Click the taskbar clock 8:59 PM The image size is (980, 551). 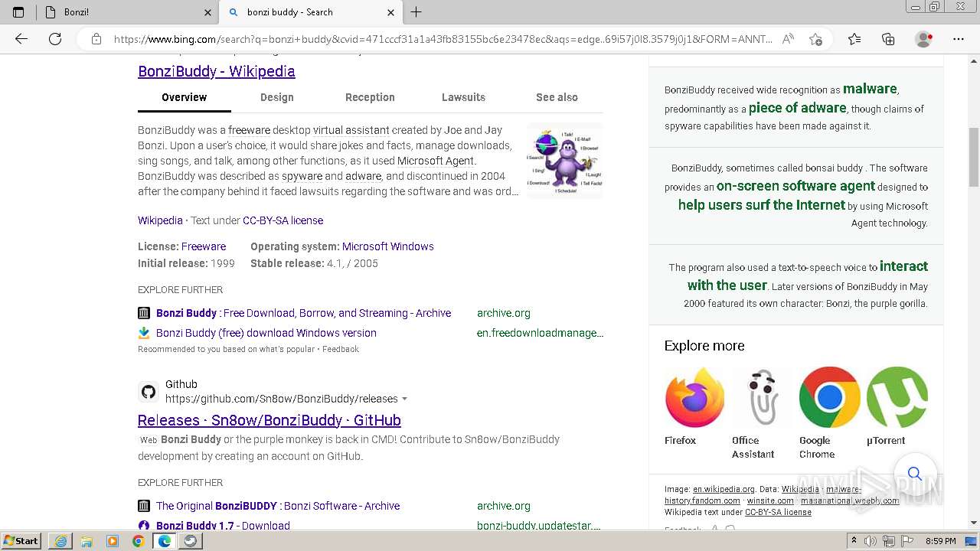coord(941,541)
